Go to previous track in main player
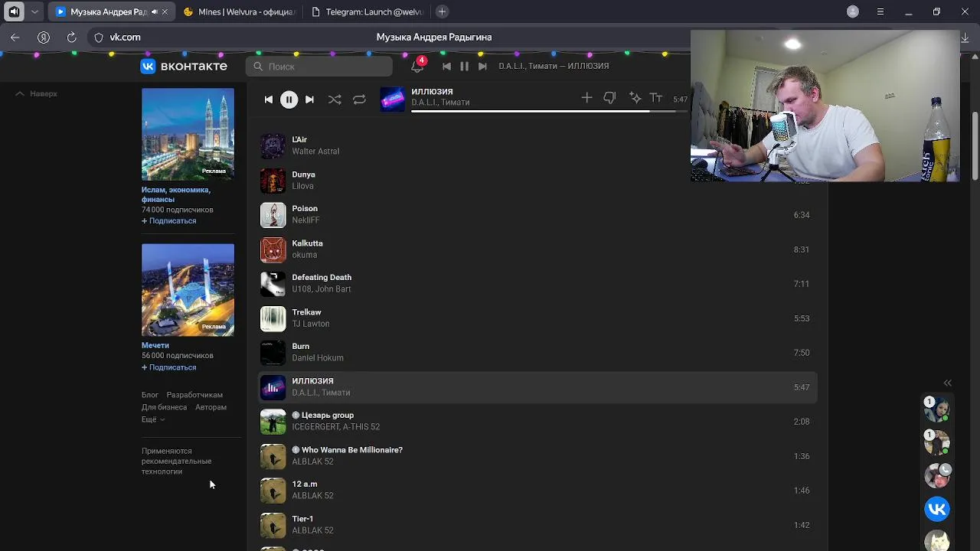 point(268,99)
